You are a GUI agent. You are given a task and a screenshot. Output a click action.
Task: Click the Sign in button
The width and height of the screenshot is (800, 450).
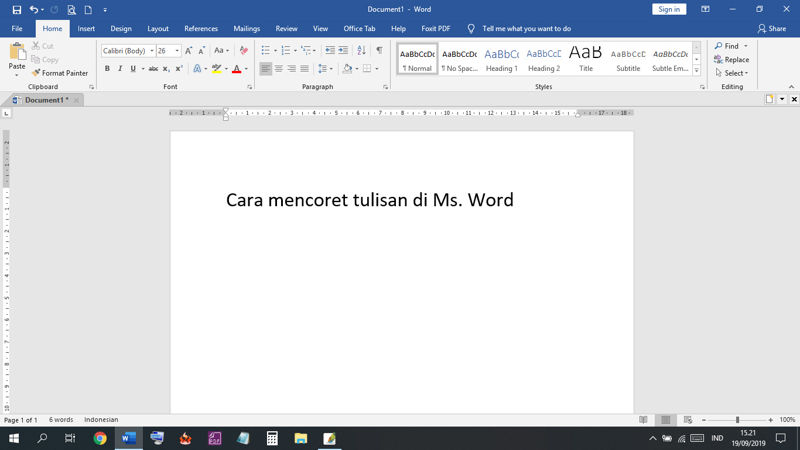669,9
